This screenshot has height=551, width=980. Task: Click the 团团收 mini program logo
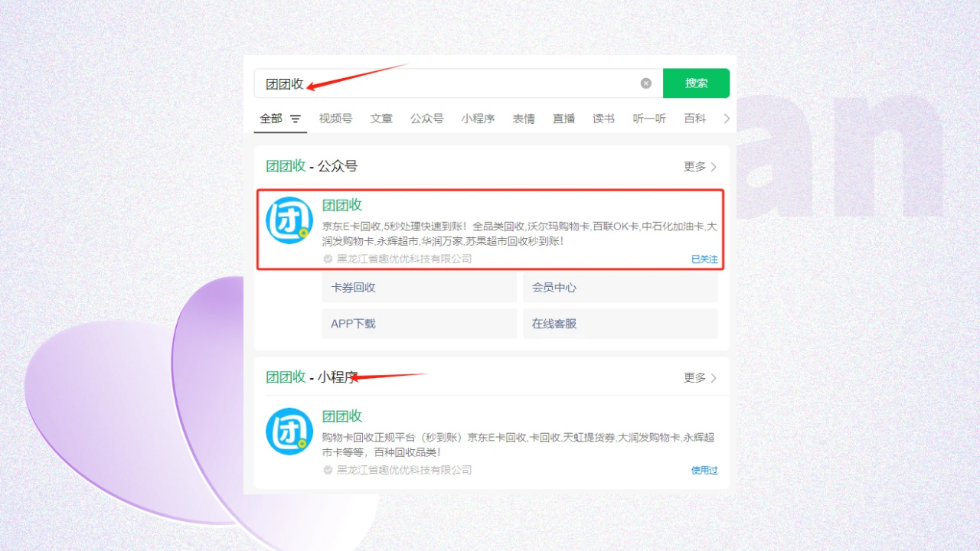coord(289,432)
